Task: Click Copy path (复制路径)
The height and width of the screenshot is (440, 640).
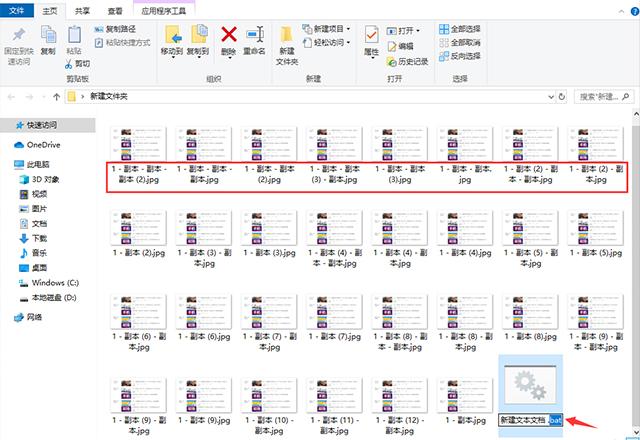Action: click(x=115, y=29)
